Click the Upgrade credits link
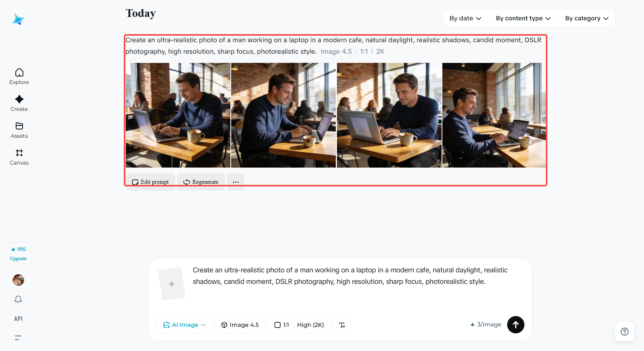644x351 pixels. (18, 259)
